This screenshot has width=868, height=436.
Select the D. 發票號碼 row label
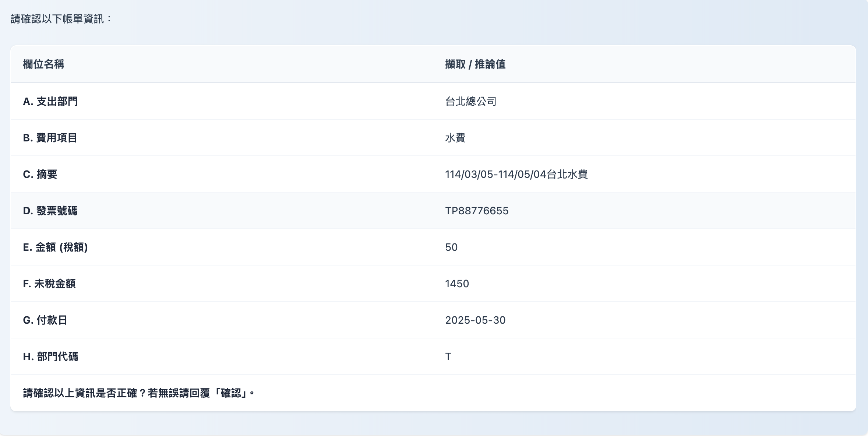coord(50,211)
